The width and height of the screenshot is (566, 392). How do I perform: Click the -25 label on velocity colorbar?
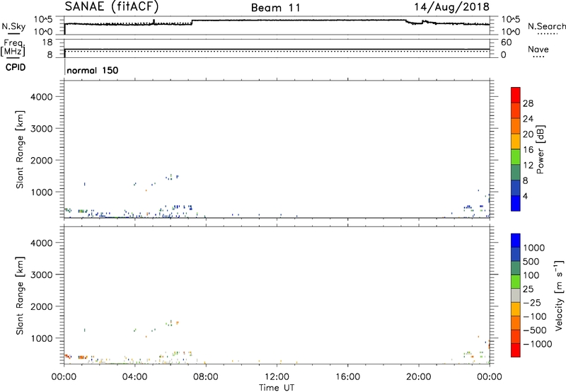click(x=532, y=303)
